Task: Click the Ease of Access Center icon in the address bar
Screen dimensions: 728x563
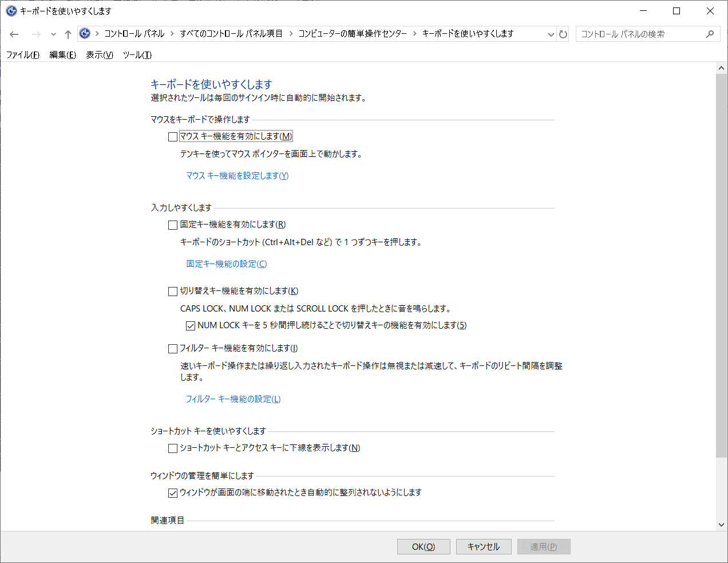Action: (85, 34)
